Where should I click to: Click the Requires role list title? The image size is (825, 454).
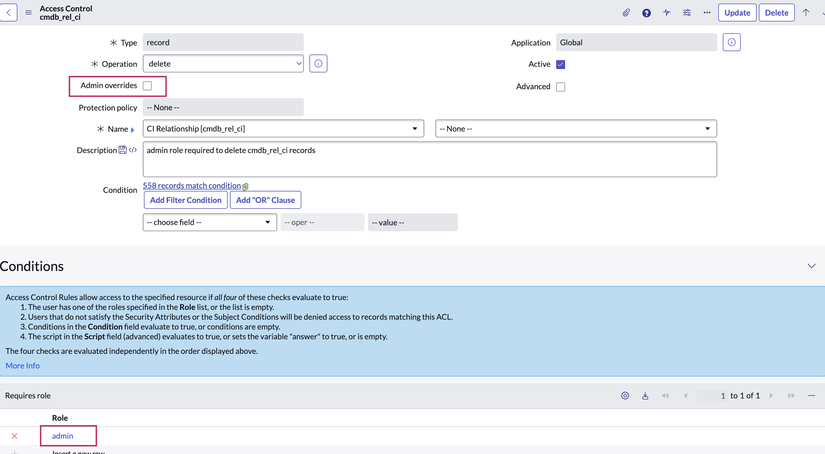coord(28,396)
